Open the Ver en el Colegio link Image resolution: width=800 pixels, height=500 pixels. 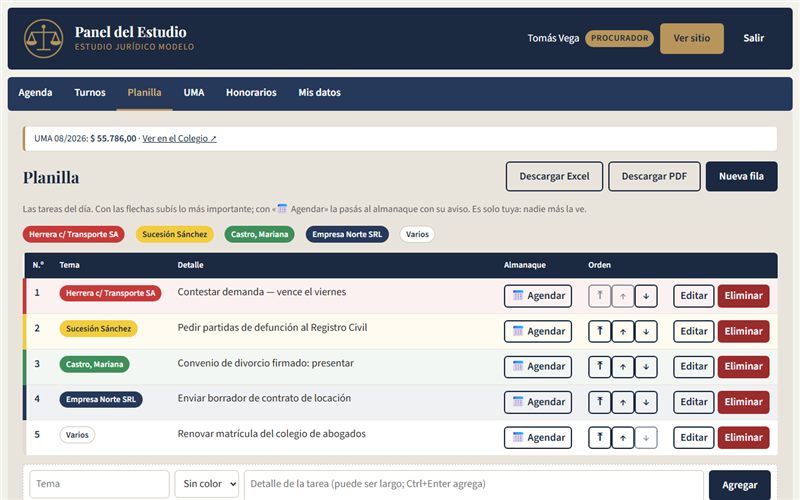(x=179, y=139)
